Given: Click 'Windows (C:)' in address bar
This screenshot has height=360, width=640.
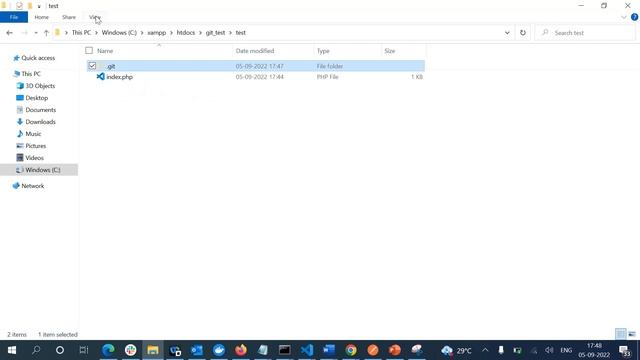Looking at the screenshot, I should click(119, 33).
